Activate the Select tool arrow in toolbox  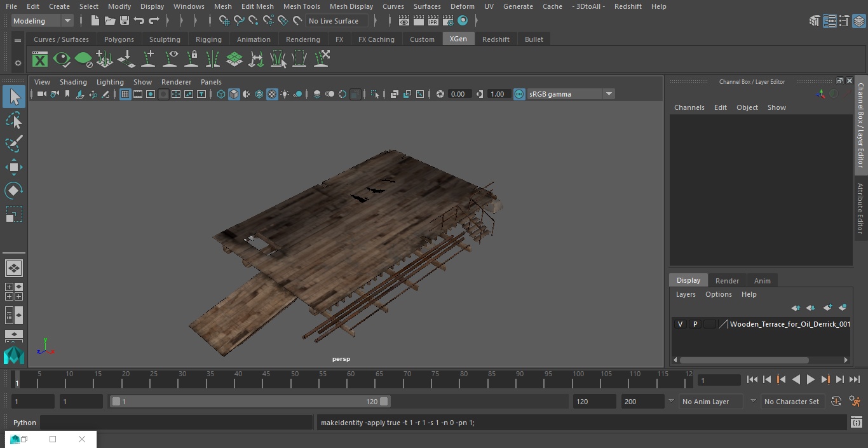[14, 97]
